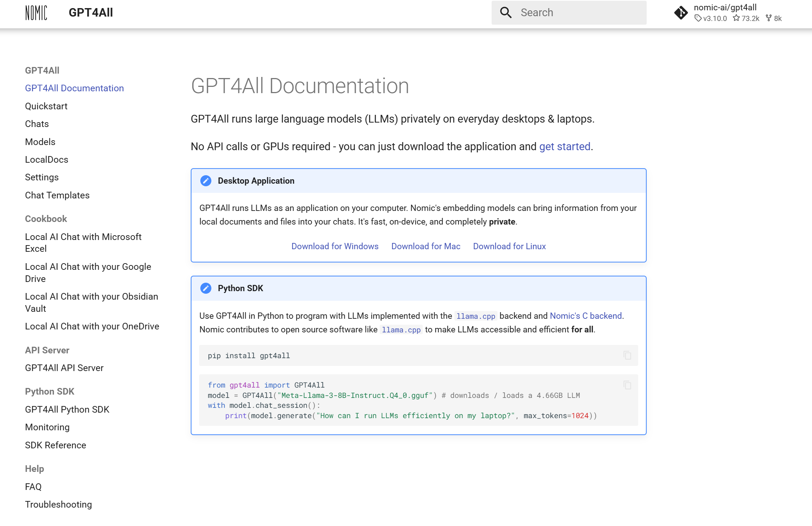The height and width of the screenshot is (526, 812).
Task: Click the Desktop Application pencil icon
Action: 206,181
